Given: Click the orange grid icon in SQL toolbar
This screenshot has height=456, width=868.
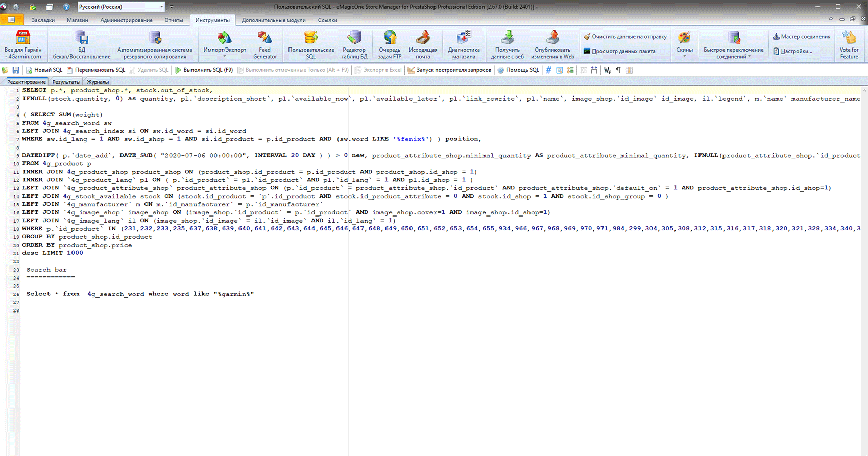Looking at the screenshot, I should click(x=629, y=70).
